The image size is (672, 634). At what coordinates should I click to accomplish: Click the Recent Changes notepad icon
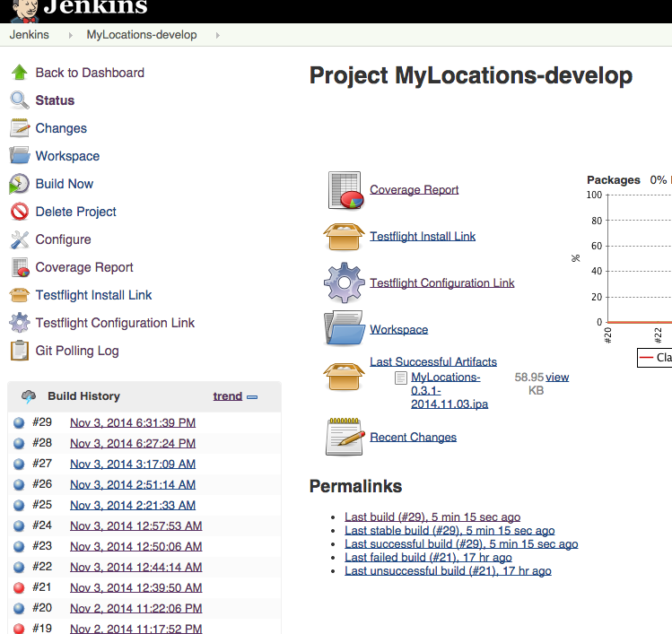click(345, 437)
